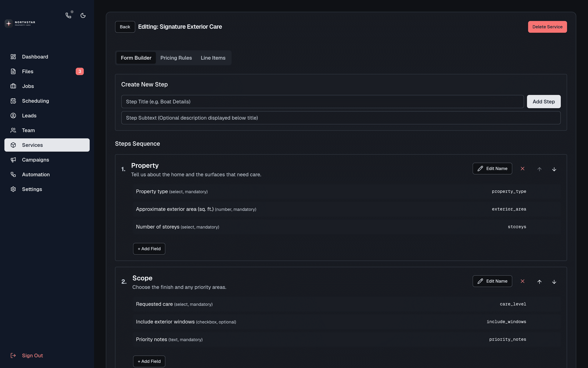Switch to the Pricing Rules tab
The height and width of the screenshot is (368, 588).
click(176, 58)
